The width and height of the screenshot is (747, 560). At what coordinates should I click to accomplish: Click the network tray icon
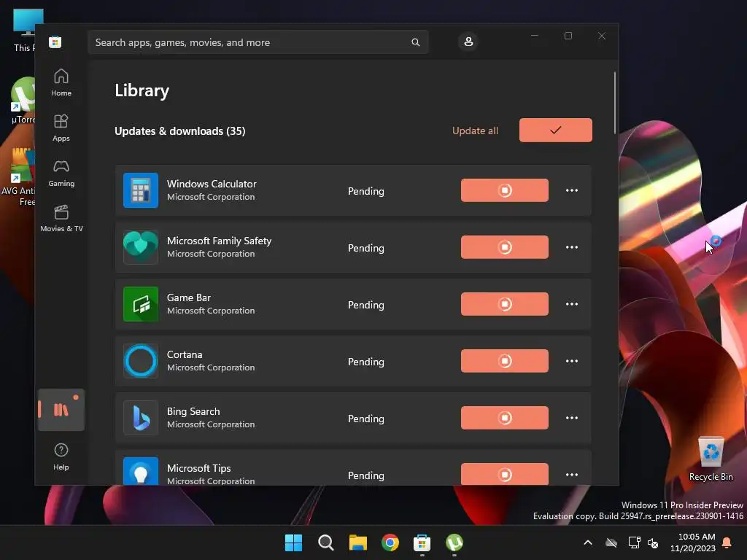click(x=634, y=542)
